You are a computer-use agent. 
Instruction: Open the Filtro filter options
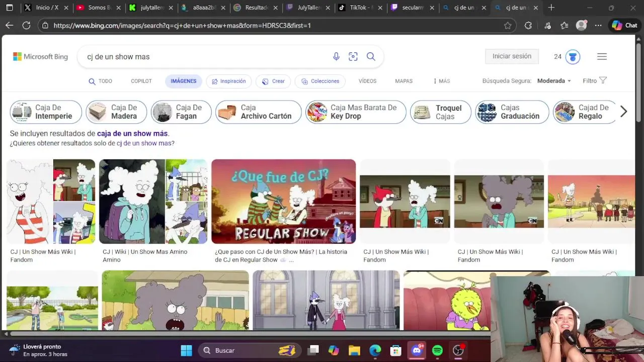click(595, 81)
